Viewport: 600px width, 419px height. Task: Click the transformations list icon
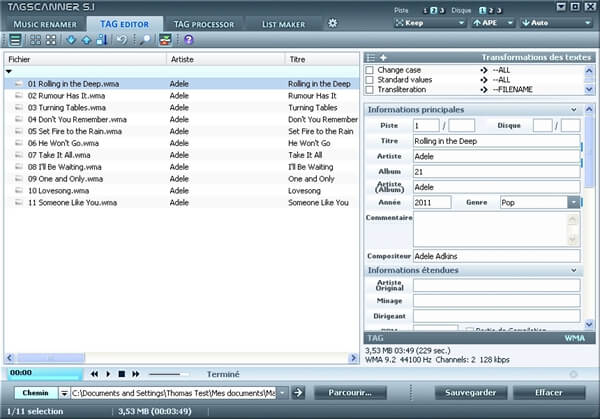370,57
